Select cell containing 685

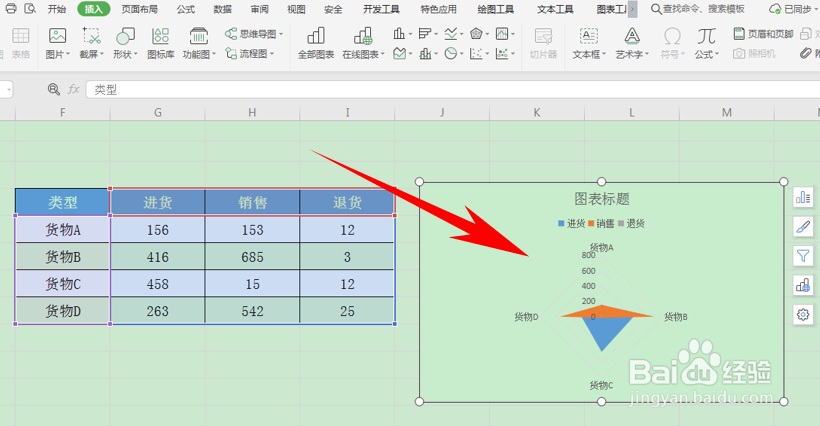point(252,257)
